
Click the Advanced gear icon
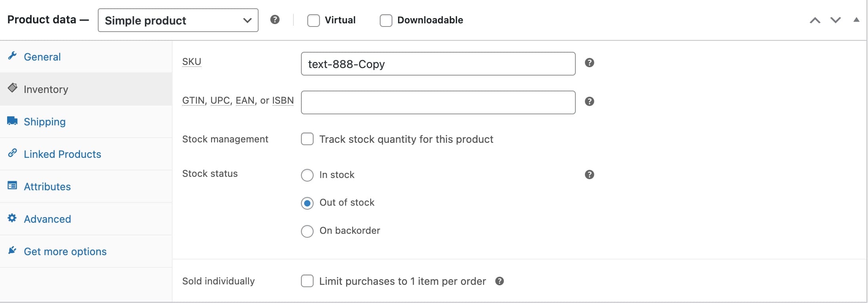(x=12, y=218)
